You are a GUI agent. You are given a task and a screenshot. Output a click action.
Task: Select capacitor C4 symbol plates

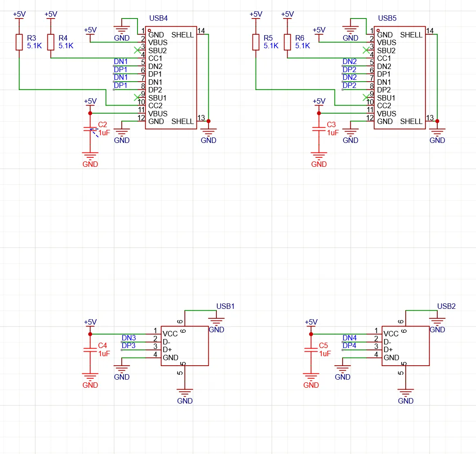90,350
